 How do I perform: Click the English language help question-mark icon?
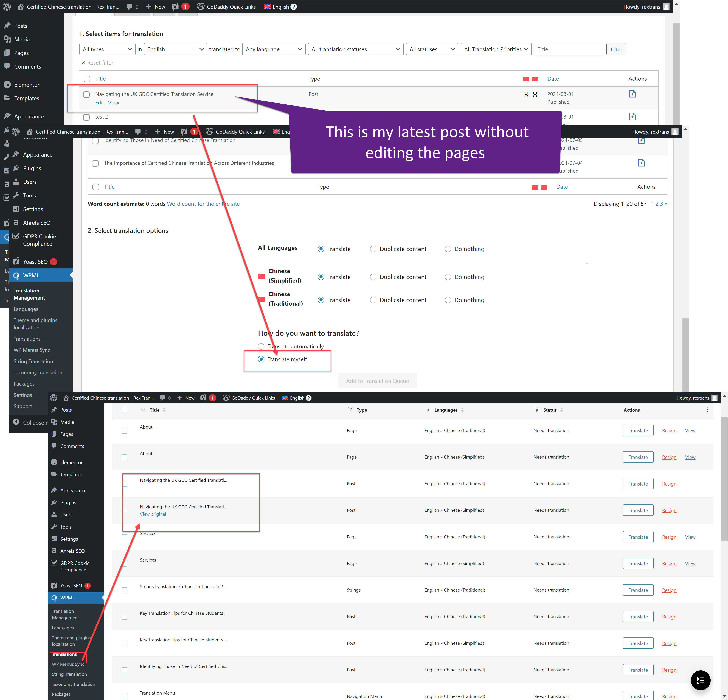click(294, 7)
